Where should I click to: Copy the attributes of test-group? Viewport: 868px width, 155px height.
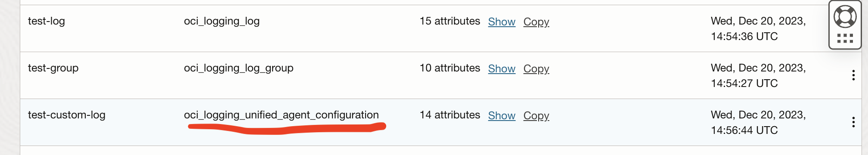click(536, 68)
